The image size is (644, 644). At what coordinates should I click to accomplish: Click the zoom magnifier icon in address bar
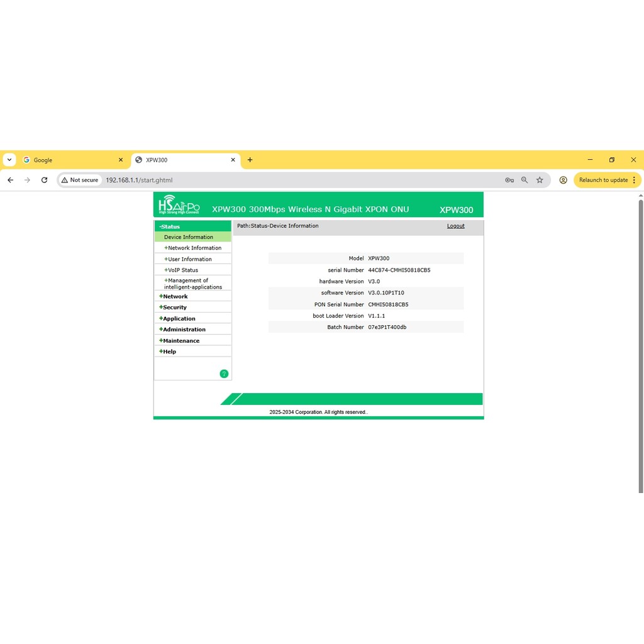click(x=525, y=180)
